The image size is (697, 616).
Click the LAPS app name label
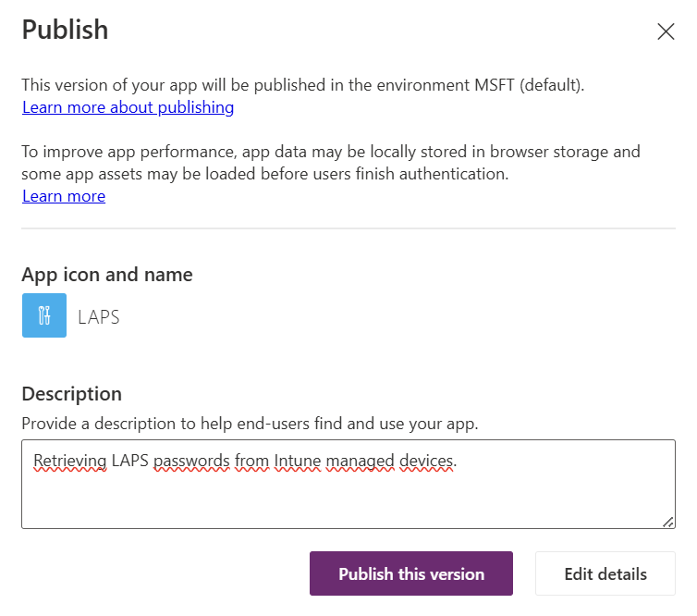pos(99,316)
